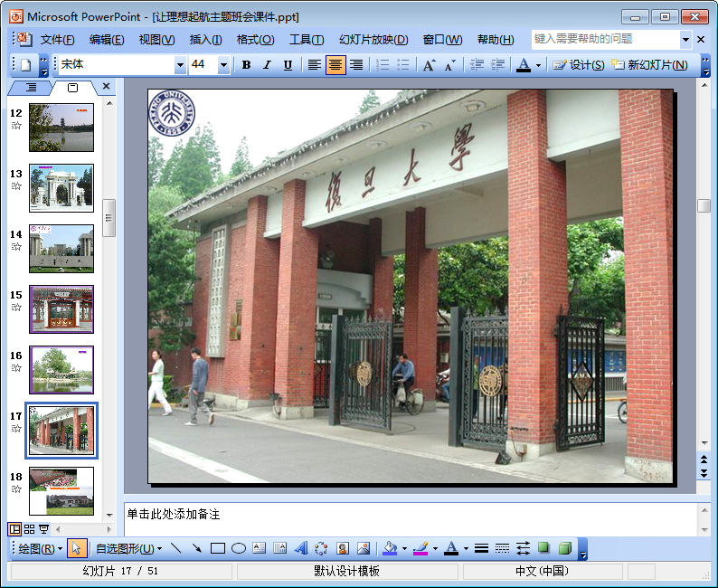Apply line color brush
Viewport: 718px width, 588px height.
(420, 548)
